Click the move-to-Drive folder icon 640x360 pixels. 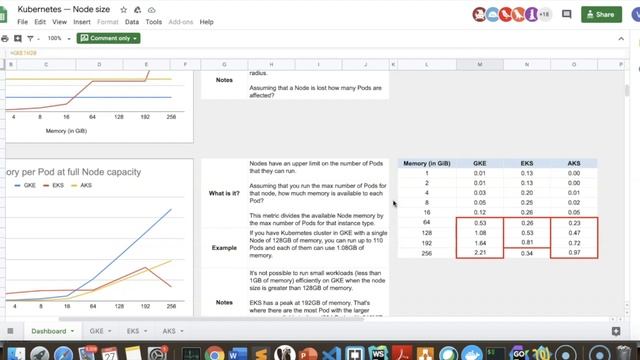tap(138, 10)
